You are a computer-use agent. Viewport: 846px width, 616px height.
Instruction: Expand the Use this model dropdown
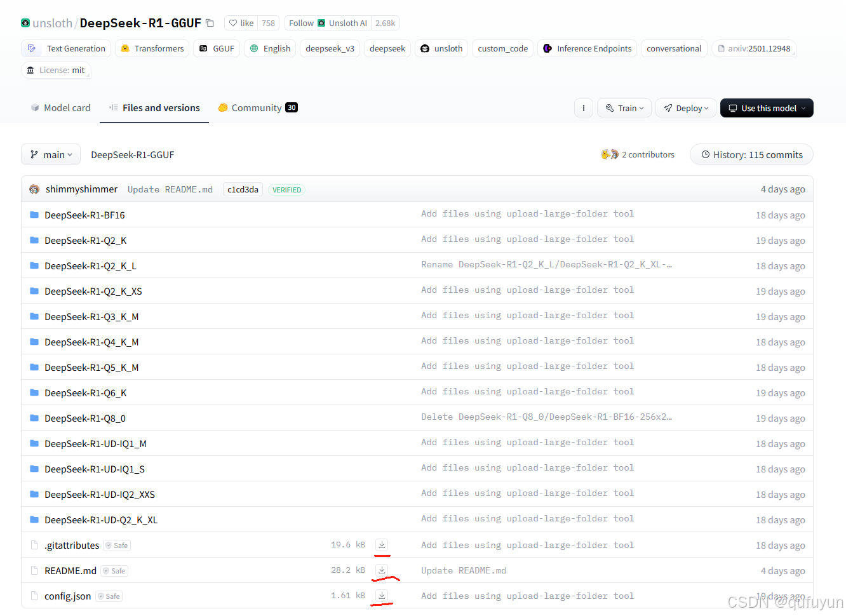(x=767, y=108)
